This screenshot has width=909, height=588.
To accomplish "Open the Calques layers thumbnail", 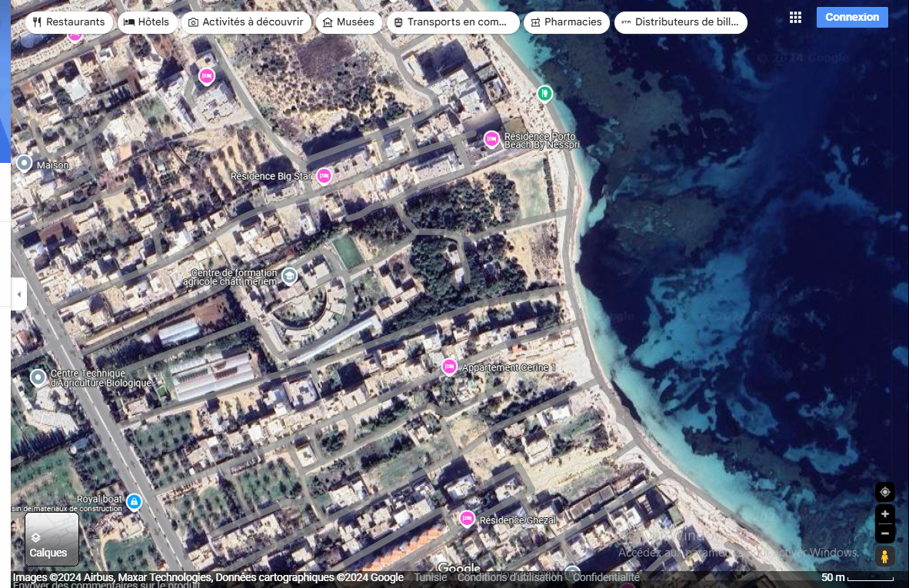I will pos(52,539).
